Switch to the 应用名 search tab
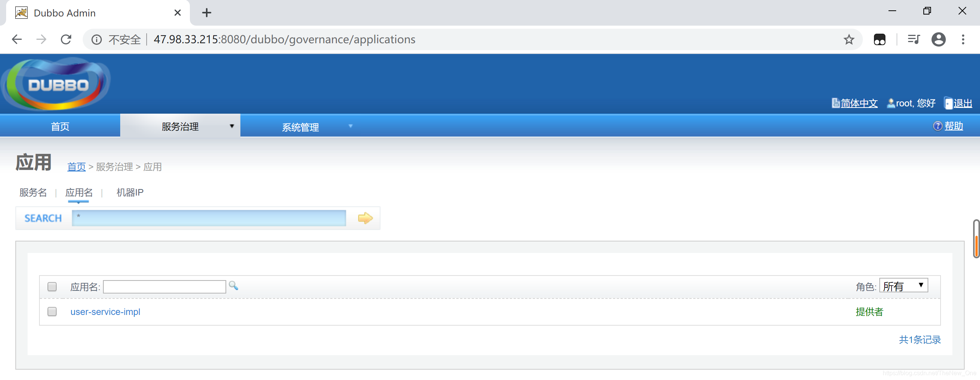The image size is (980, 380). coord(79,192)
